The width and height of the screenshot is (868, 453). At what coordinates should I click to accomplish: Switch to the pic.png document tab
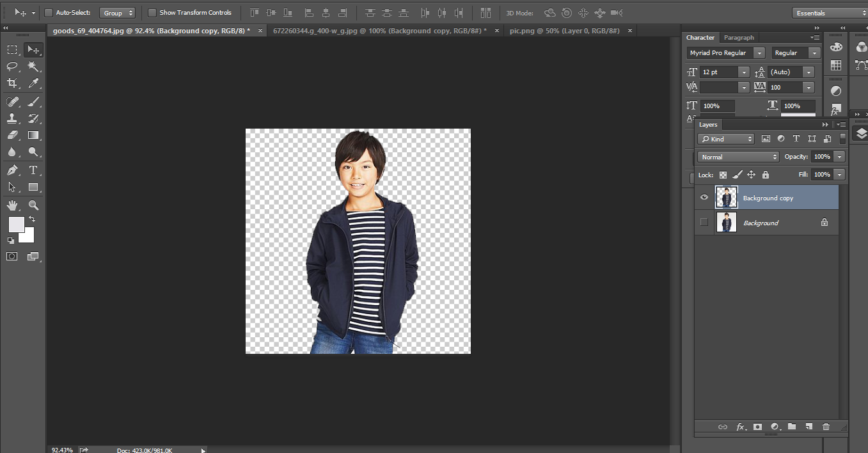(x=563, y=31)
